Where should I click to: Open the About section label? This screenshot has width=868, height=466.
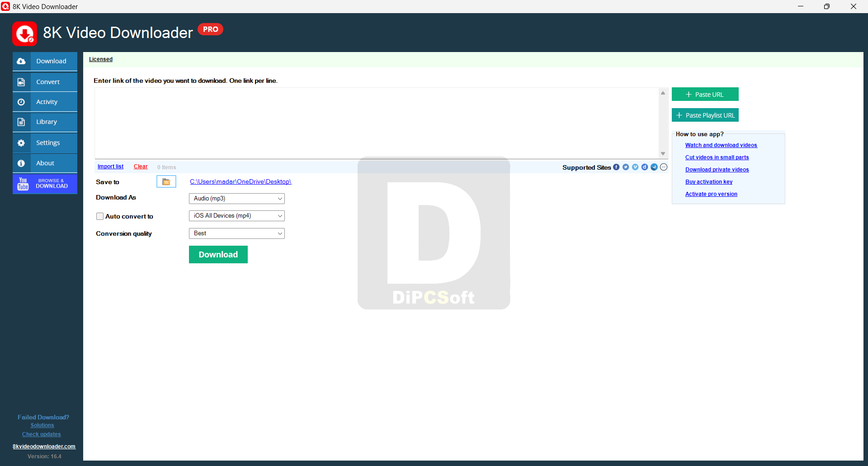tap(45, 163)
